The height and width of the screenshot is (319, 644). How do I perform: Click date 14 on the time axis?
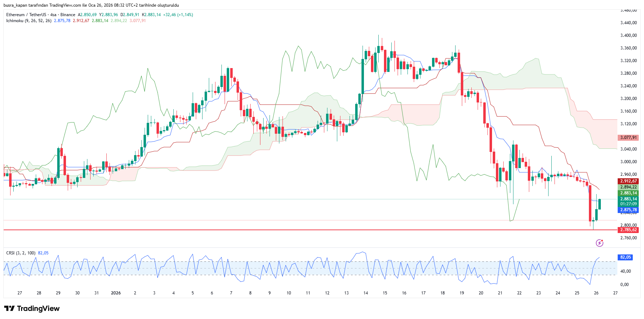click(366, 293)
